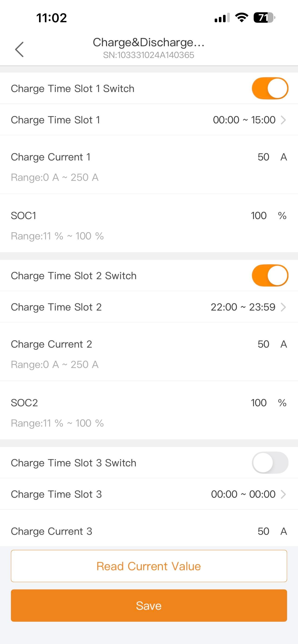Edit the Charge Current 3 value
Image resolution: width=298 pixels, height=644 pixels.
263,531
